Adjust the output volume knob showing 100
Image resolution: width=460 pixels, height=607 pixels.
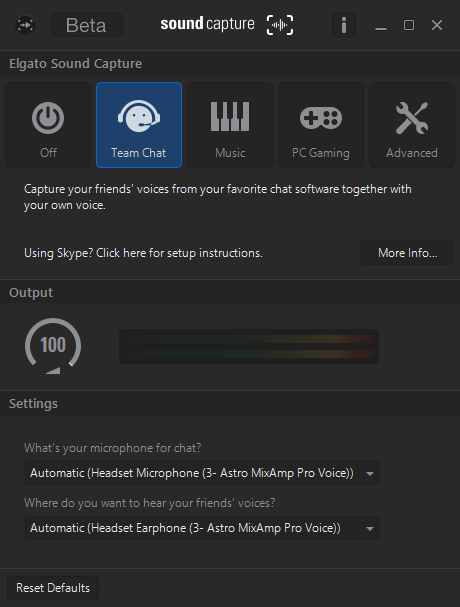coord(53,345)
